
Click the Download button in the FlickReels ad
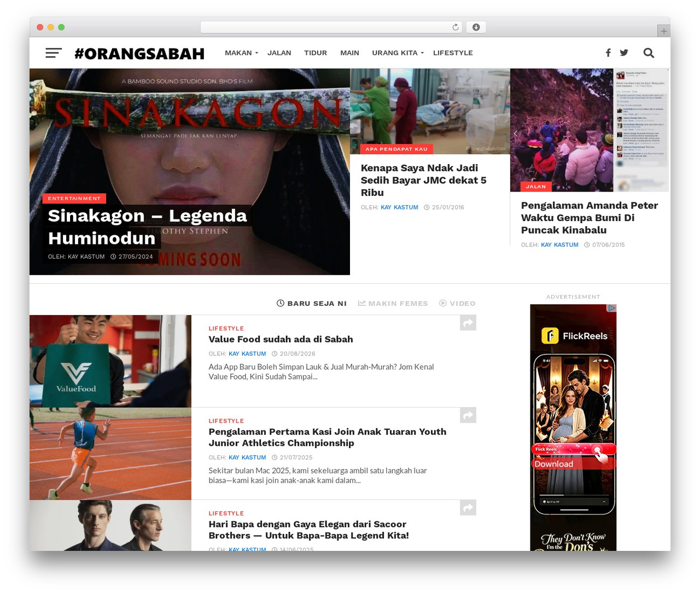click(574, 464)
